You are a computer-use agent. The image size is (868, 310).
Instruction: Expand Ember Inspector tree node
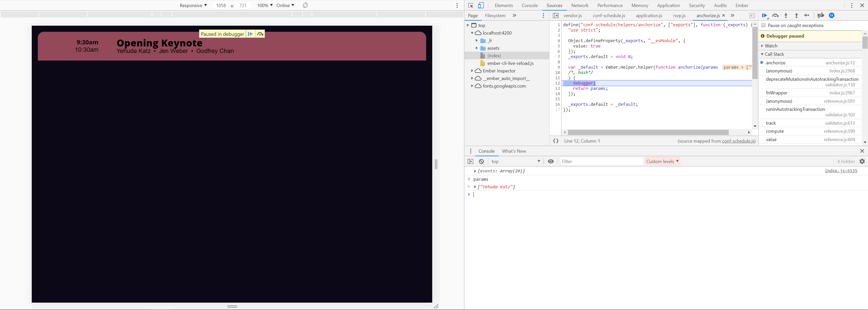coord(472,71)
